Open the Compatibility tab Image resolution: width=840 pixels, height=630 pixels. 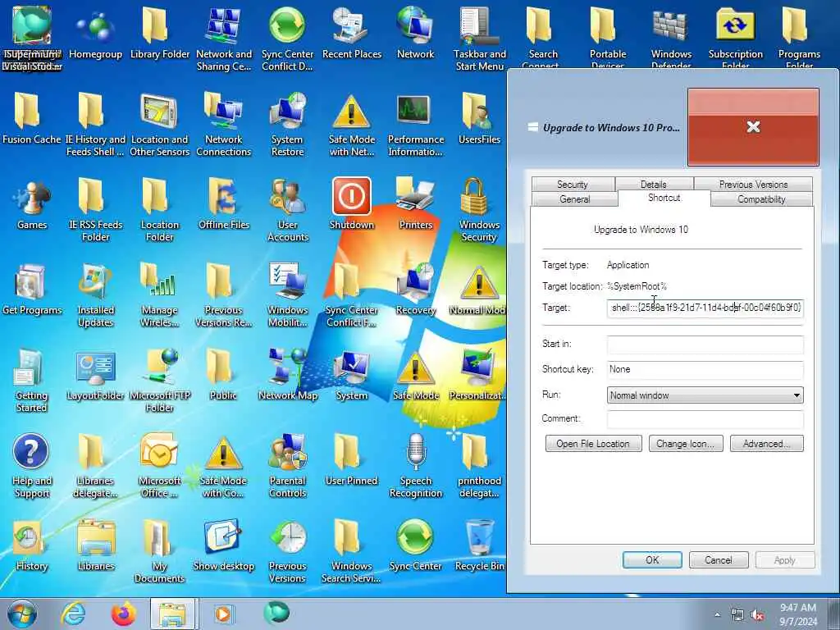(761, 199)
